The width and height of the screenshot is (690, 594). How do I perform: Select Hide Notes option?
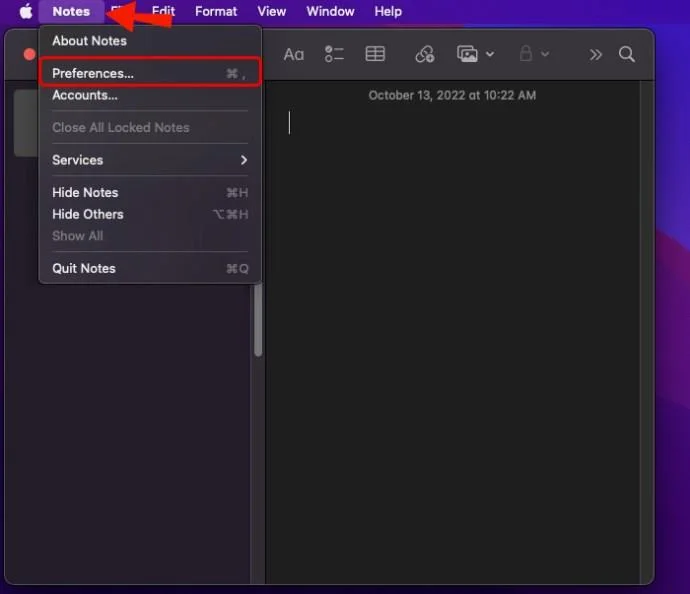[x=150, y=193]
